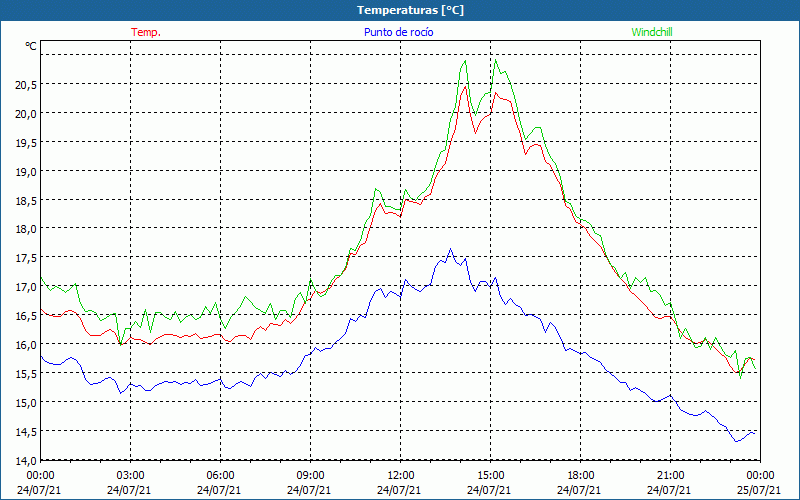Select the blue Punto de rocío legend label
Screen dimensions: 800x500
click(x=398, y=32)
